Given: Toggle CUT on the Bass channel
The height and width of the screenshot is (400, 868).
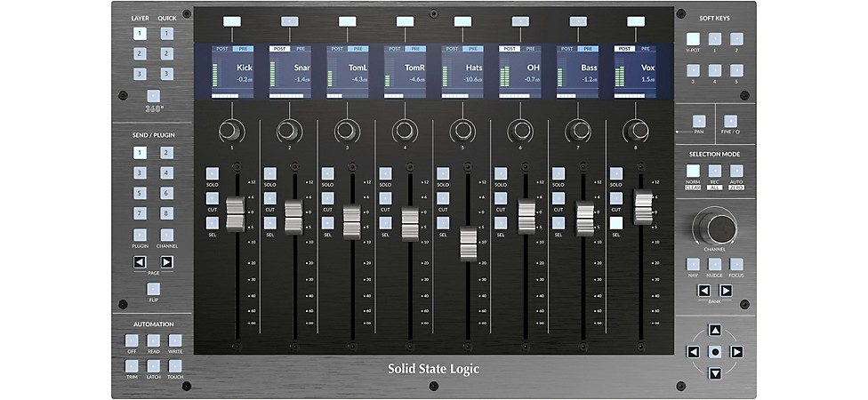Looking at the screenshot, I should point(559,198).
